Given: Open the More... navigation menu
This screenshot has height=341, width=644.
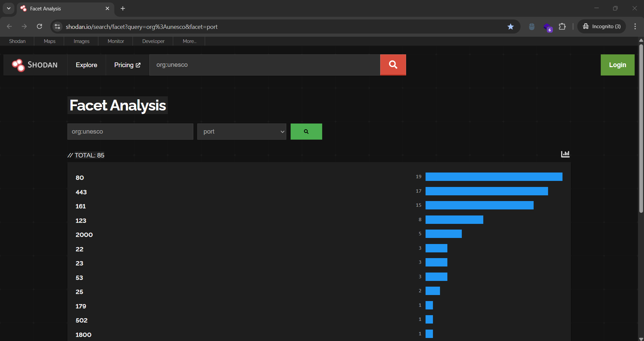Looking at the screenshot, I should click(189, 41).
